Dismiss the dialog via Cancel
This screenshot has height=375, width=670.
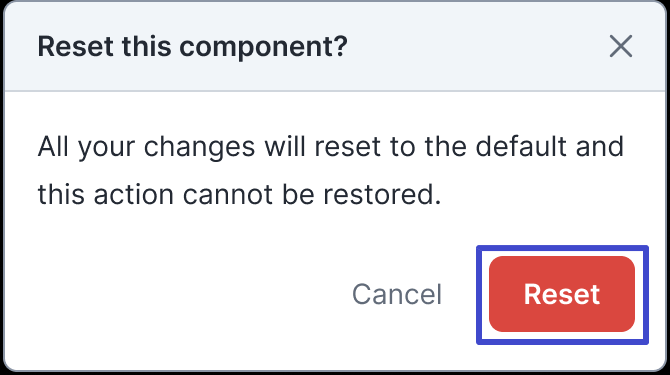pos(397,294)
